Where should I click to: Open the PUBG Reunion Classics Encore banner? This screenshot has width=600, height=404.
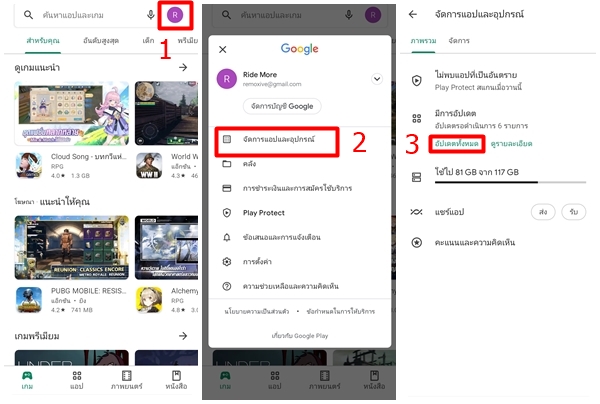click(x=72, y=247)
